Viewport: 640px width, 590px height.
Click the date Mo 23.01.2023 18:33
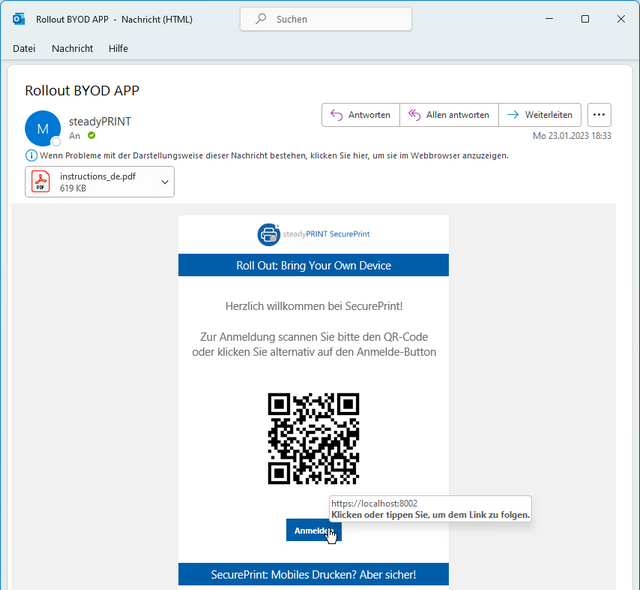coord(572,136)
